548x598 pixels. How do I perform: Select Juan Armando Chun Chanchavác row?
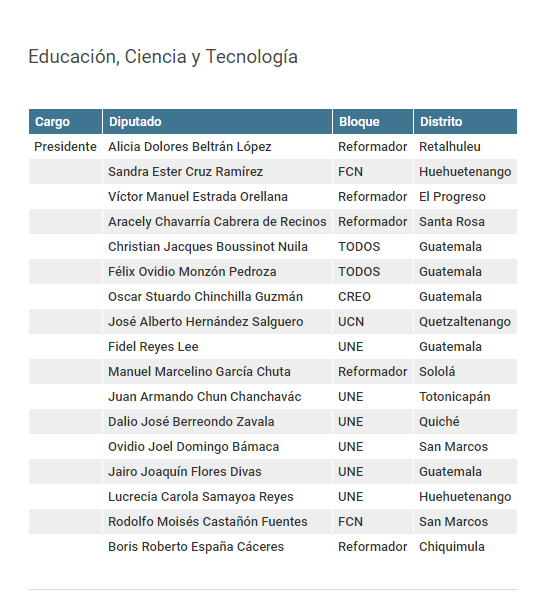point(273,397)
